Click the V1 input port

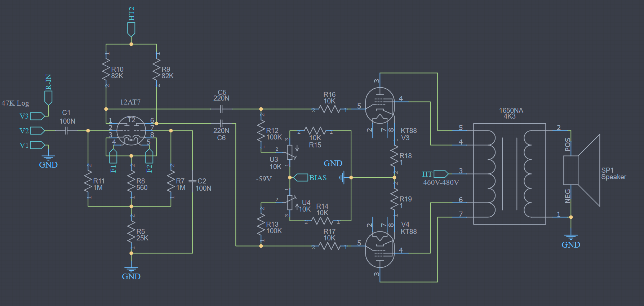point(37,145)
